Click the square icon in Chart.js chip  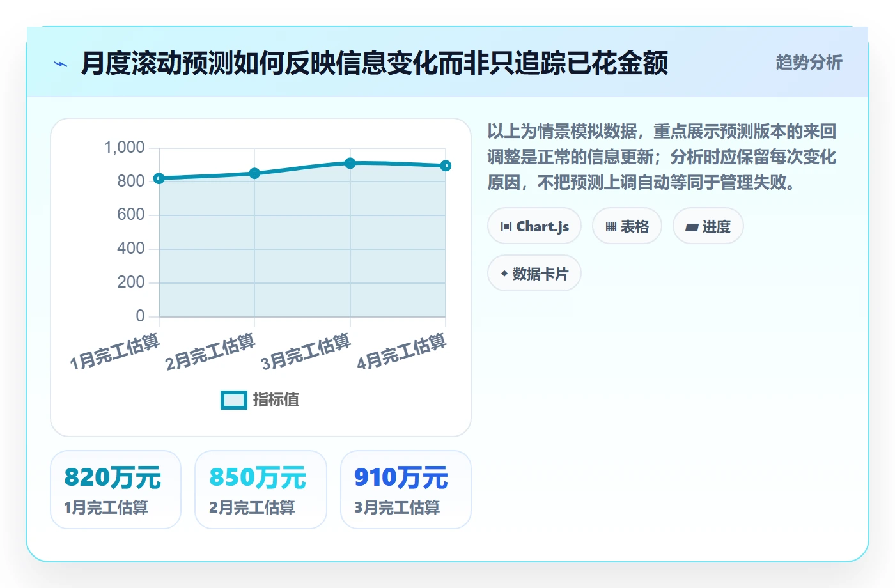click(x=506, y=227)
